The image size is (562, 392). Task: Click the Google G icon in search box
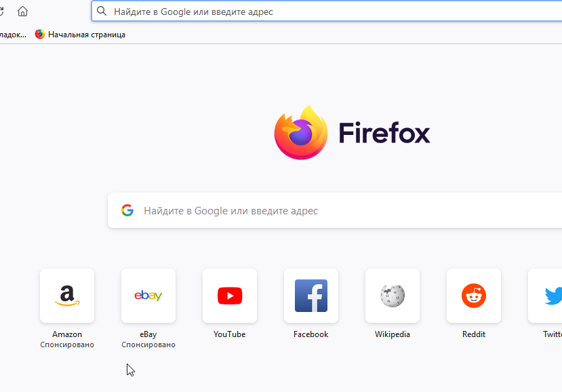coord(127,210)
